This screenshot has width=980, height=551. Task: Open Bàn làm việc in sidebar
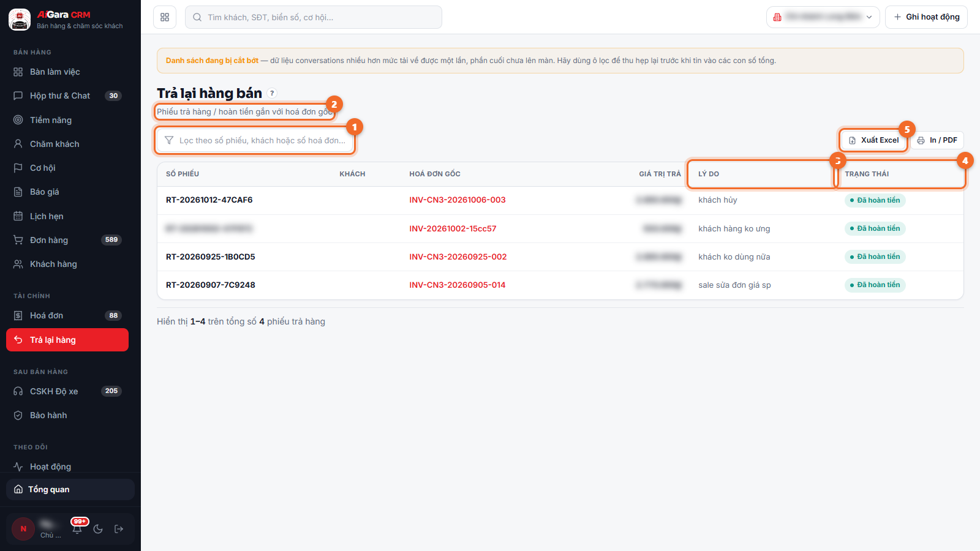pos(67,72)
